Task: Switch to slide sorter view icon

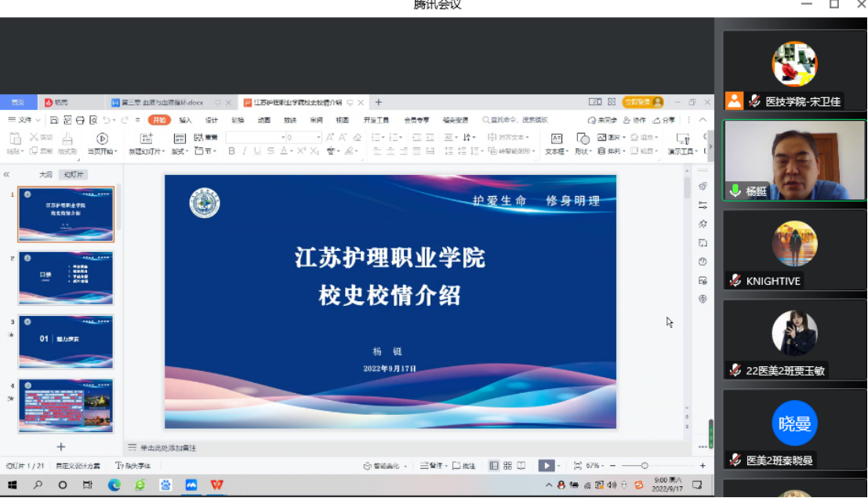Action: coord(507,466)
